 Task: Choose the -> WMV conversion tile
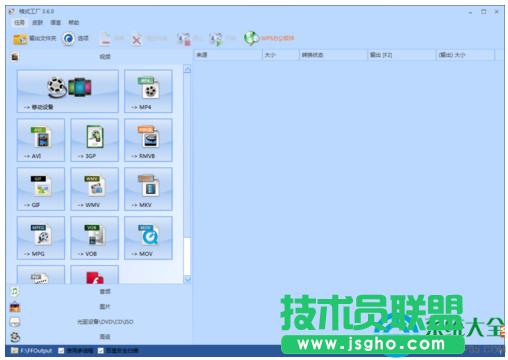point(95,189)
